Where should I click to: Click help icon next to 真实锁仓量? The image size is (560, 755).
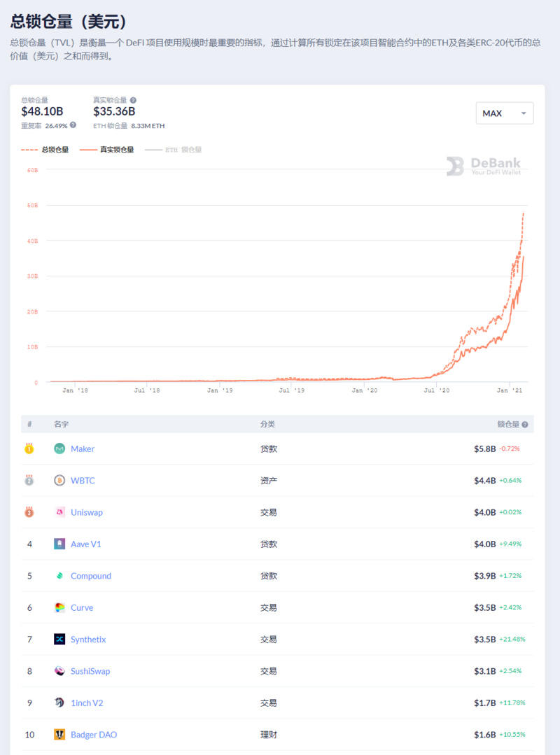click(x=133, y=101)
